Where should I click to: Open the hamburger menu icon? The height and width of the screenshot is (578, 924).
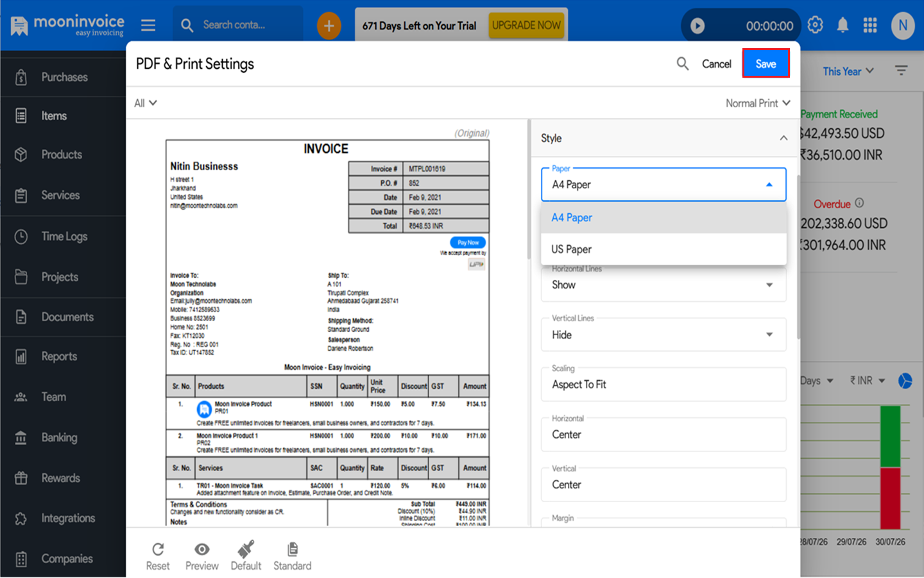148,25
